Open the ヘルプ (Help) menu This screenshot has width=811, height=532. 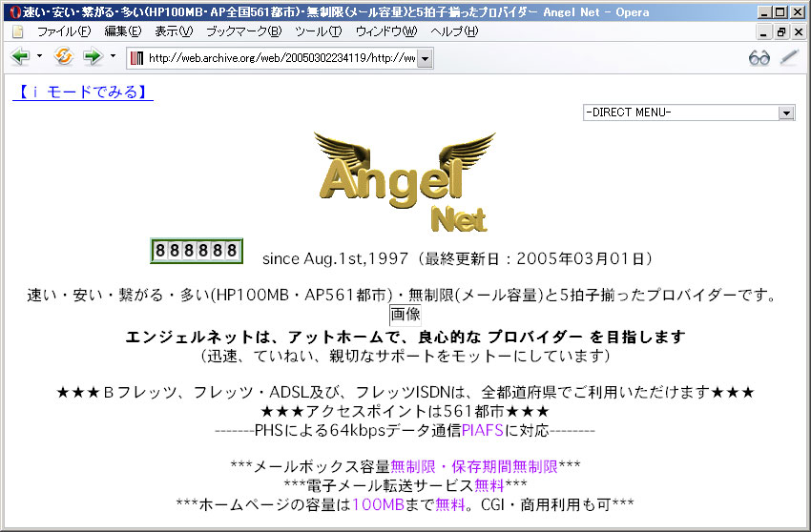(454, 31)
